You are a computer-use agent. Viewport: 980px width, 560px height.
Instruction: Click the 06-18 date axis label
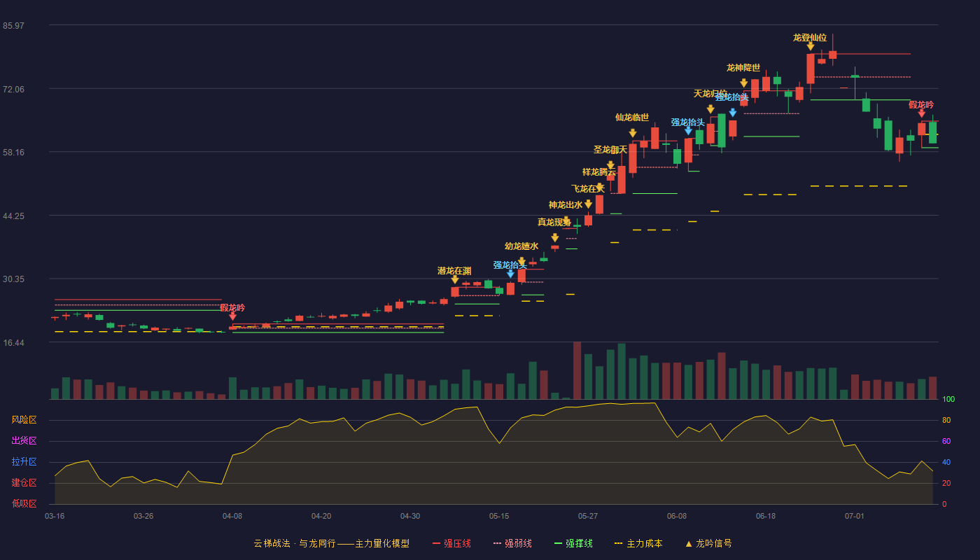pyautogui.click(x=766, y=516)
